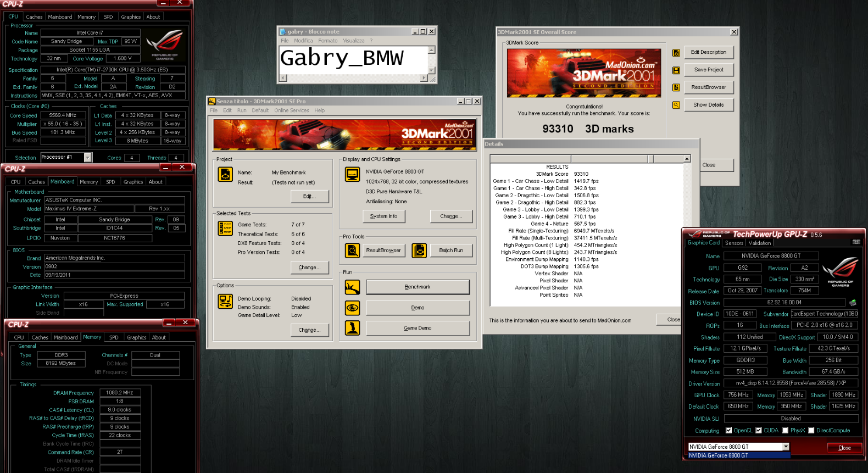Click the System Info button
The image size is (868, 473).
tap(383, 216)
